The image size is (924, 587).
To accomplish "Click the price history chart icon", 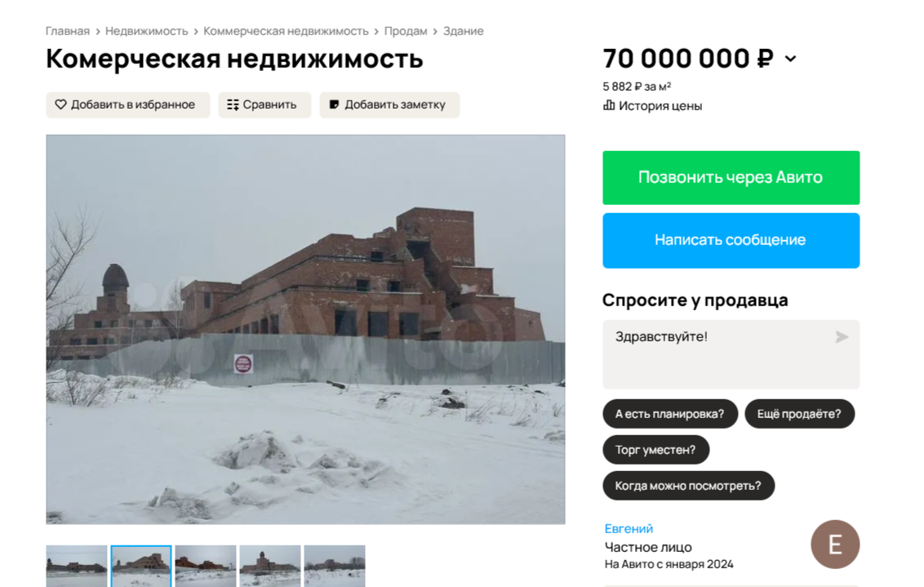I will [609, 105].
